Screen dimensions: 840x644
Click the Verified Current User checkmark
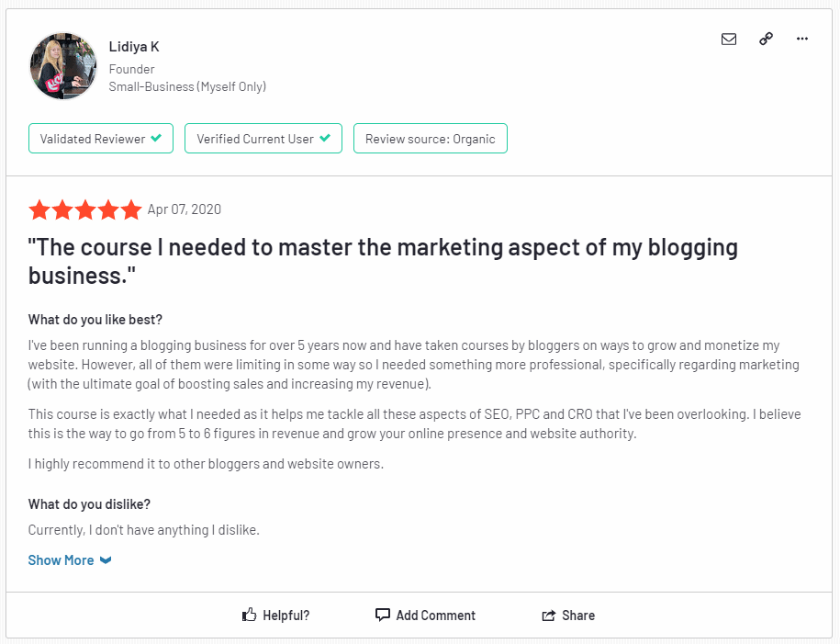tap(325, 138)
